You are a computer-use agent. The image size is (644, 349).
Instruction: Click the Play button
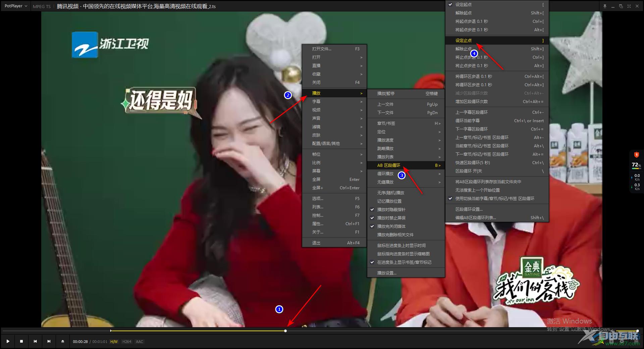click(x=8, y=341)
